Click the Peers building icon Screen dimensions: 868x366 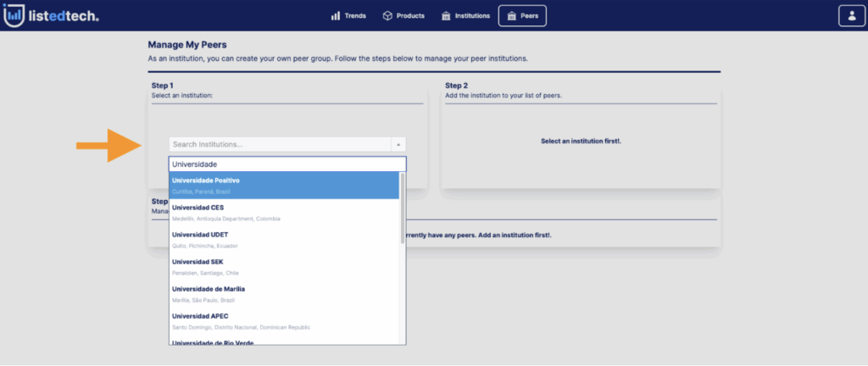click(511, 16)
